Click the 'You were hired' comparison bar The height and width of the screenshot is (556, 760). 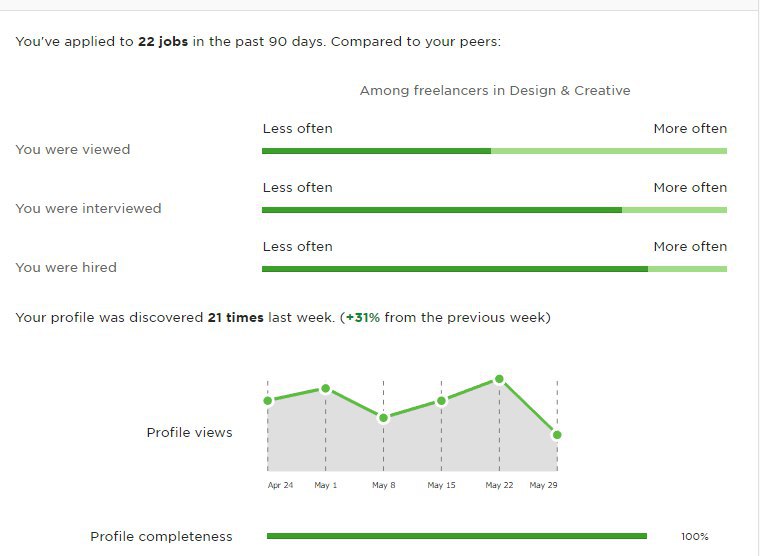pos(494,269)
